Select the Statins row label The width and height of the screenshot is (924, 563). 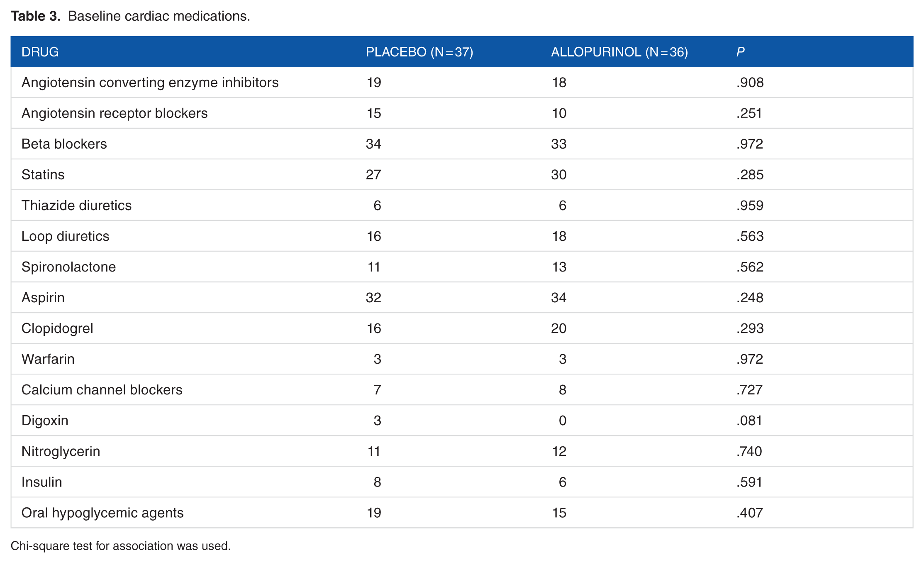click(43, 174)
